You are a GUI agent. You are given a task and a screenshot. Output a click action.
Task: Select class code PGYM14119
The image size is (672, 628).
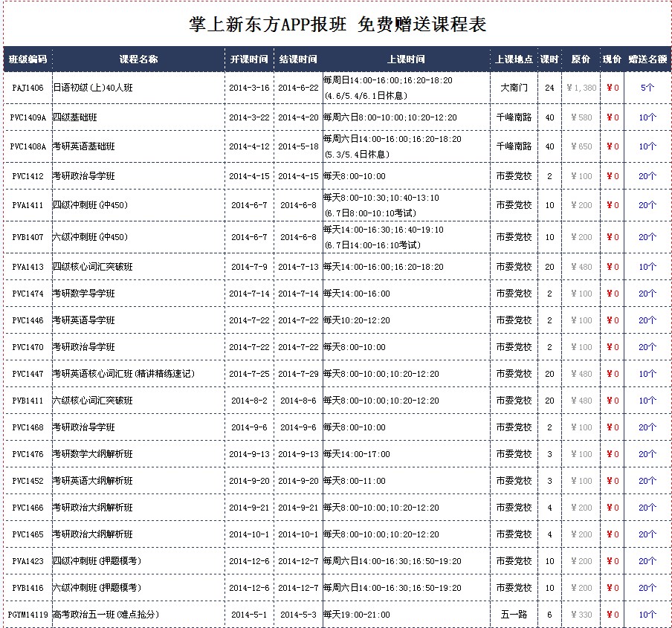click(28, 615)
